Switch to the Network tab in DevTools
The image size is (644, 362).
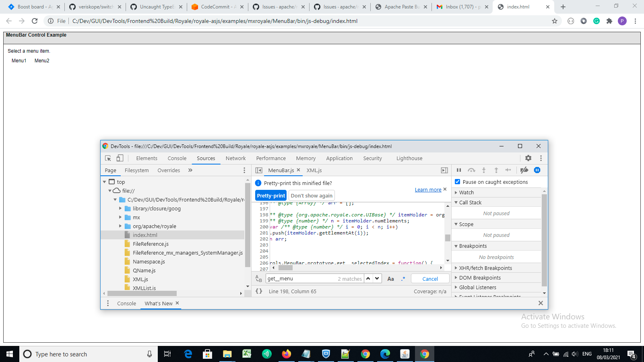235,158
